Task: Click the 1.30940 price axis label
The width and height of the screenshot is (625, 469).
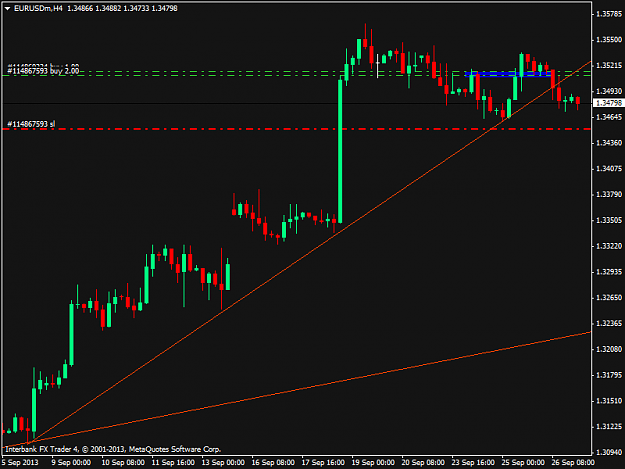Action: pyautogui.click(x=609, y=453)
